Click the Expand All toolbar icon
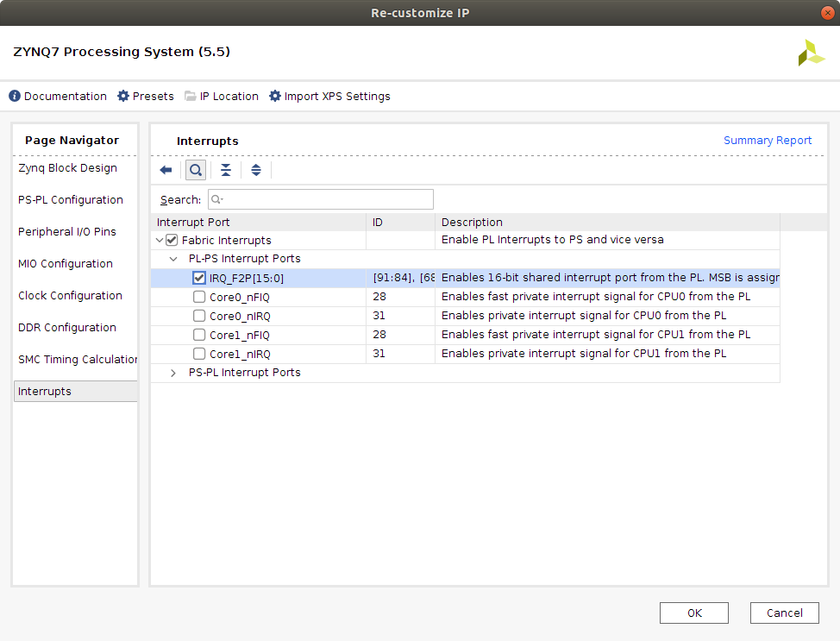 tap(256, 171)
